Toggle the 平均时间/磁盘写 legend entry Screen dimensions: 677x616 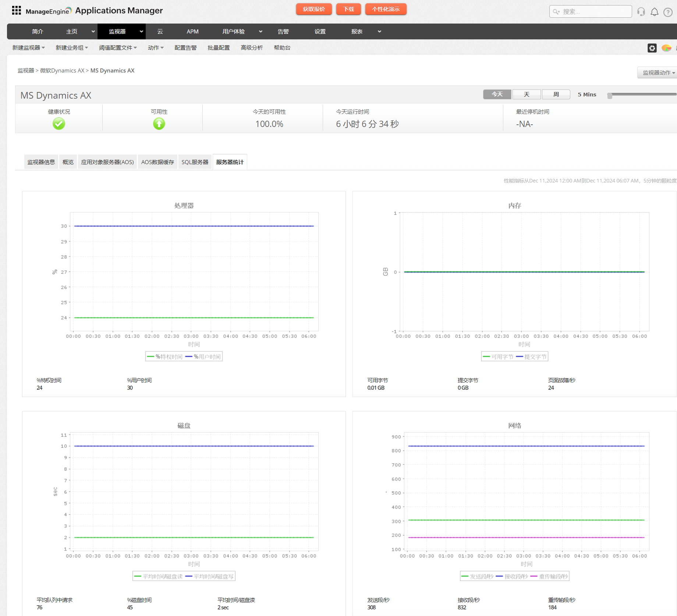[x=210, y=576]
